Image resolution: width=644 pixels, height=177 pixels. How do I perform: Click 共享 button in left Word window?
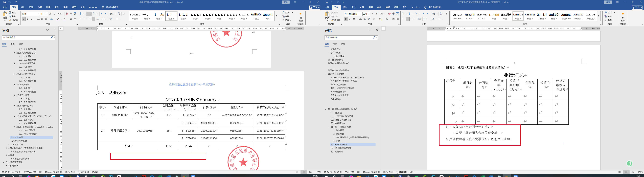click(315, 8)
